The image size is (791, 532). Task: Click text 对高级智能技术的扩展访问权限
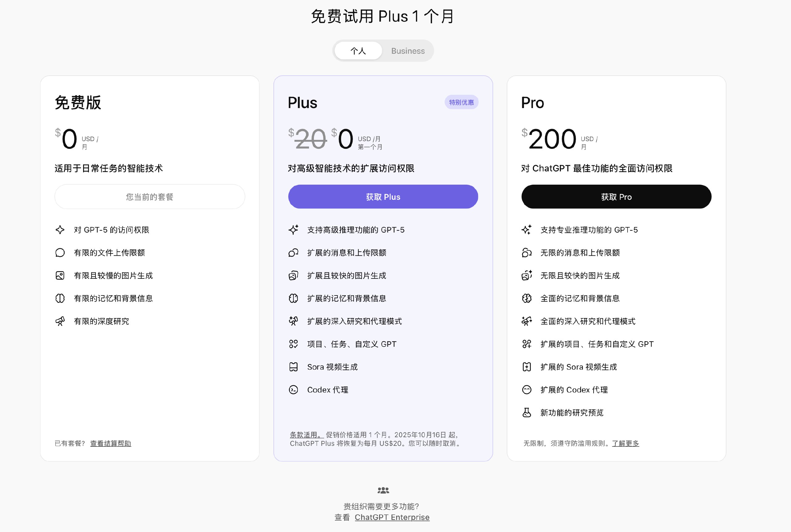[351, 168]
